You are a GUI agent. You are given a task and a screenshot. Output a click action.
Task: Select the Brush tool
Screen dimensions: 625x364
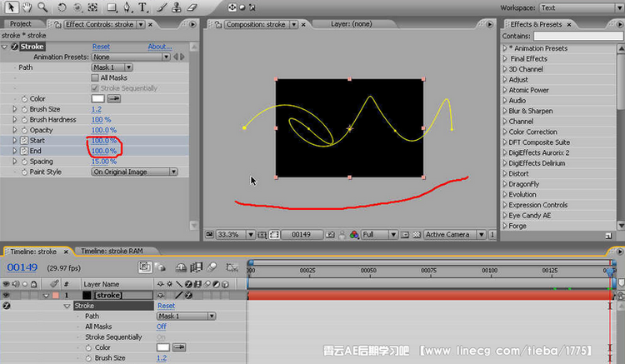pyautogui.click(x=162, y=7)
